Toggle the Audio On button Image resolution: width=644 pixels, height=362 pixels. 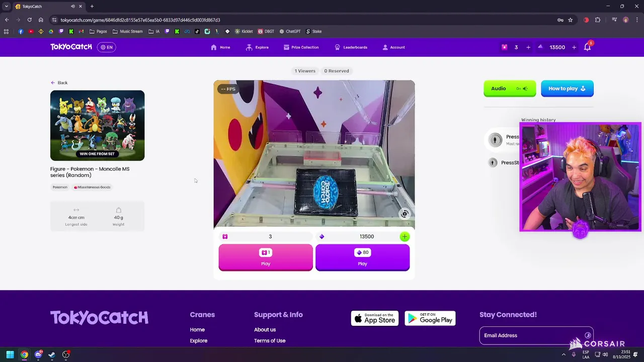(x=510, y=88)
